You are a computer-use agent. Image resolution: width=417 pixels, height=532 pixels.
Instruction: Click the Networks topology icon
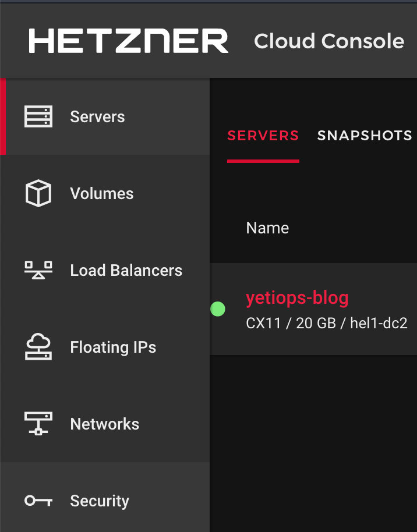coord(38,424)
